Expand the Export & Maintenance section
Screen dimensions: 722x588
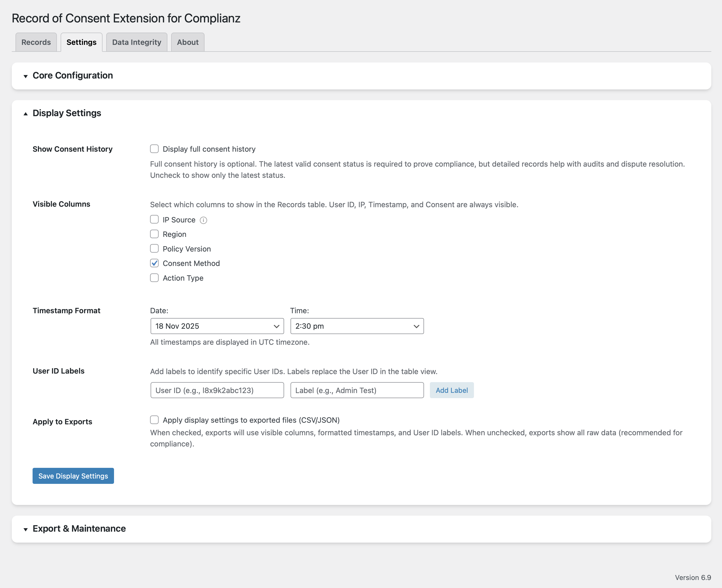pyautogui.click(x=79, y=529)
